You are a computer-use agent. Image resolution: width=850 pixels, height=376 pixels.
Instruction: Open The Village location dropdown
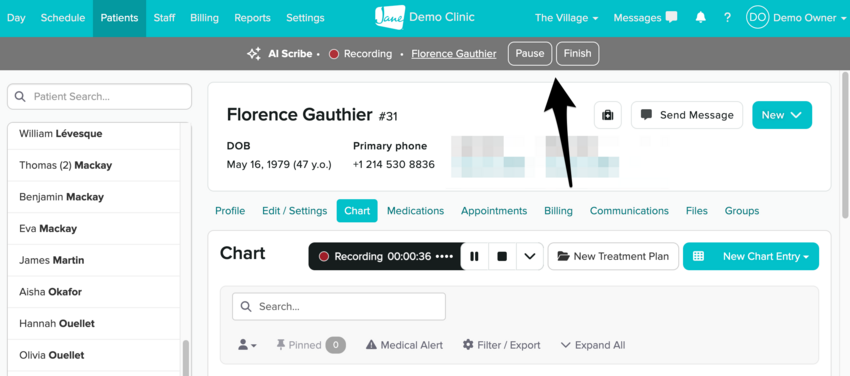(566, 18)
